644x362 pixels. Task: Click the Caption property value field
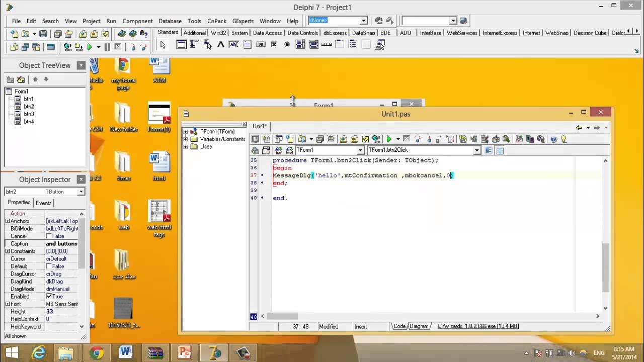pos(61,244)
